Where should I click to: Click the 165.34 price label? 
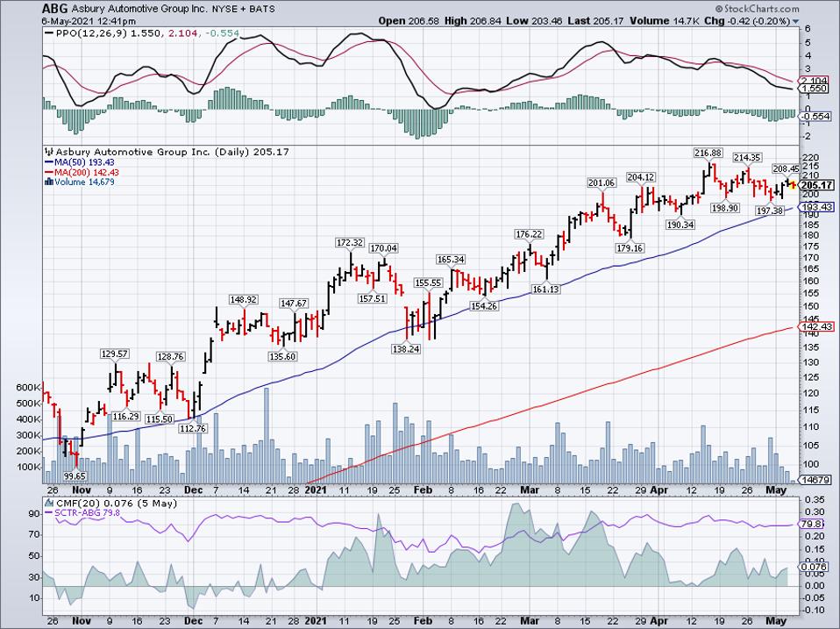click(451, 260)
